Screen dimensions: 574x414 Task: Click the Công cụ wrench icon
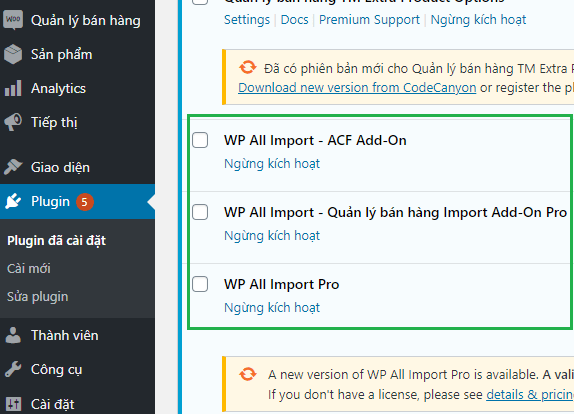[13, 369]
